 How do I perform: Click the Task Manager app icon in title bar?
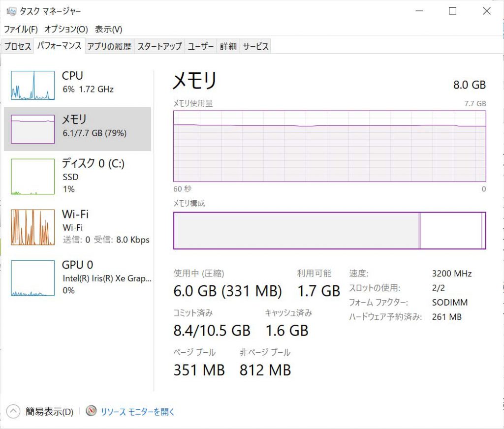tap(11, 11)
